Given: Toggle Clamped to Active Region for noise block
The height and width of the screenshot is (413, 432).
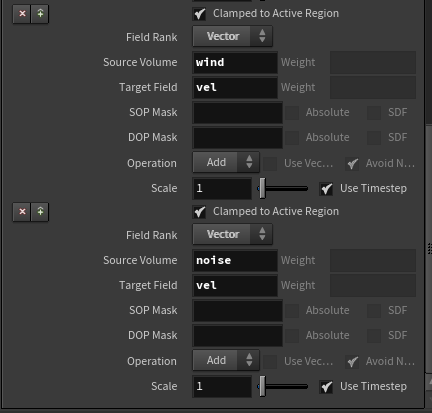Looking at the screenshot, I should tap(200, 212).
